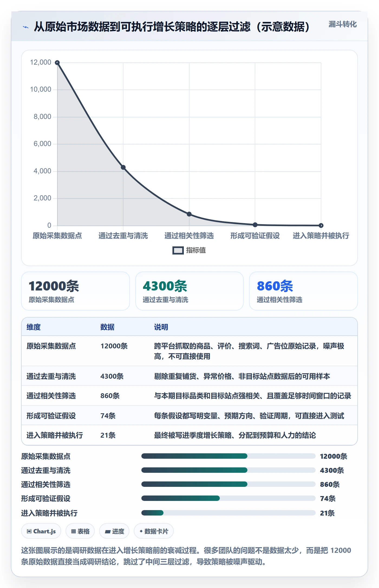
Task: Click the 12000条 cell in the table
Action: click(x=114, y=346)
